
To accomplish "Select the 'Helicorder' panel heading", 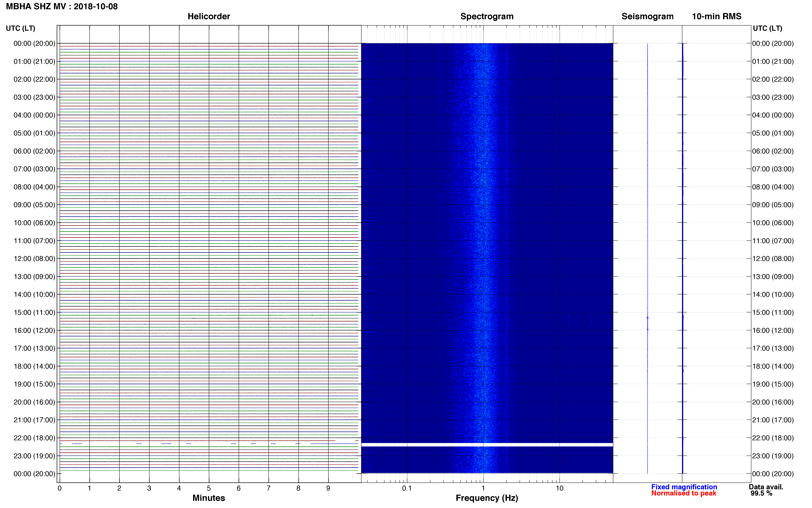I will point(209,16).
